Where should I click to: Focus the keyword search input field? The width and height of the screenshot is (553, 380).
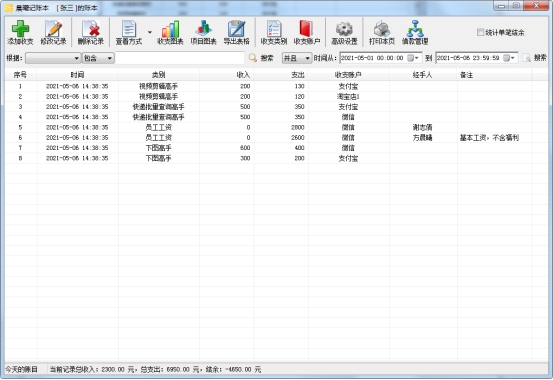180,58
